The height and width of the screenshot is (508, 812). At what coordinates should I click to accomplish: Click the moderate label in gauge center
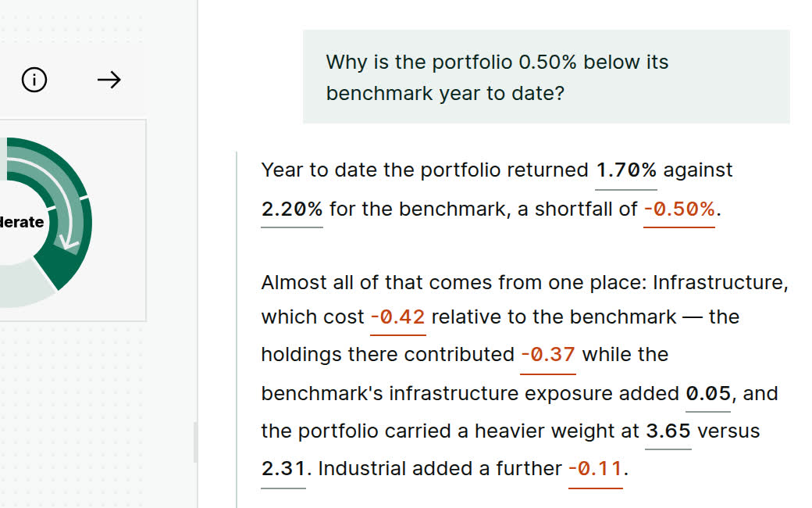[x=22, y=222]
